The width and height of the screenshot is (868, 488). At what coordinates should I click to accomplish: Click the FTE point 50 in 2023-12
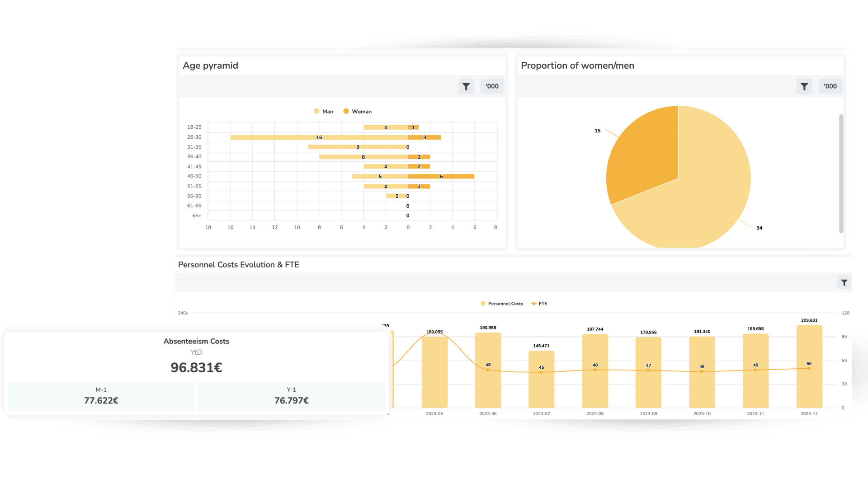(809, 368)
